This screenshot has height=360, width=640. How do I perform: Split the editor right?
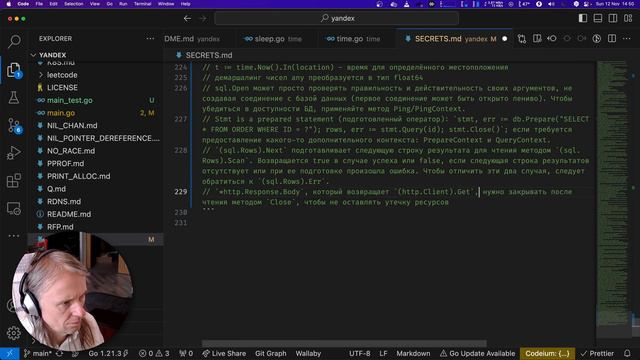612,39
